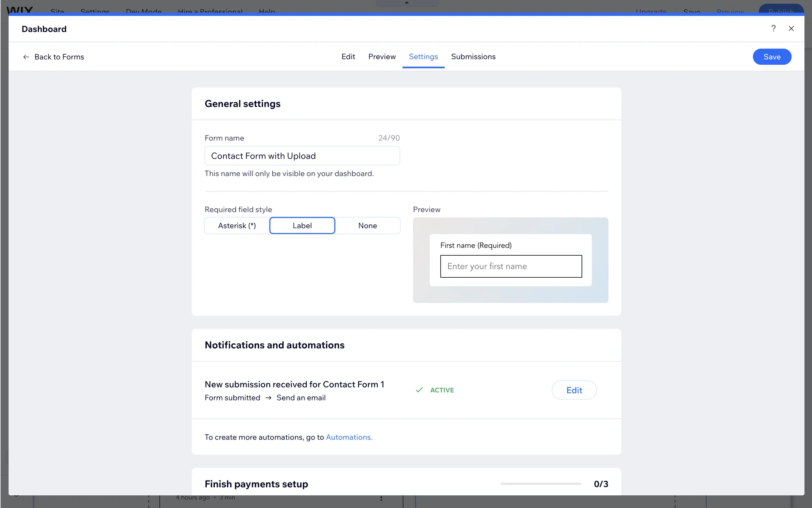Screen dimensions: 812x508
Task: Go back to Forms
Action: pyautogui.click(x=59, y=57)
